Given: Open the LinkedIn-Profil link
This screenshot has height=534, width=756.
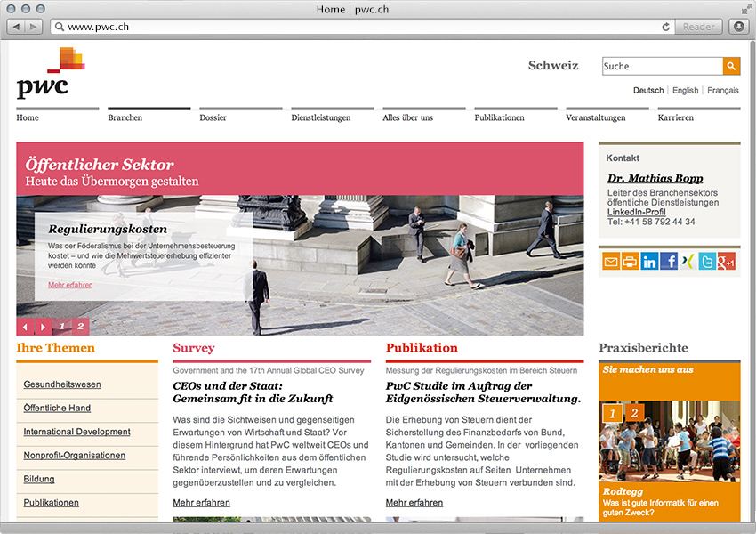Looking at the screenshot, I should click(637, 212).
